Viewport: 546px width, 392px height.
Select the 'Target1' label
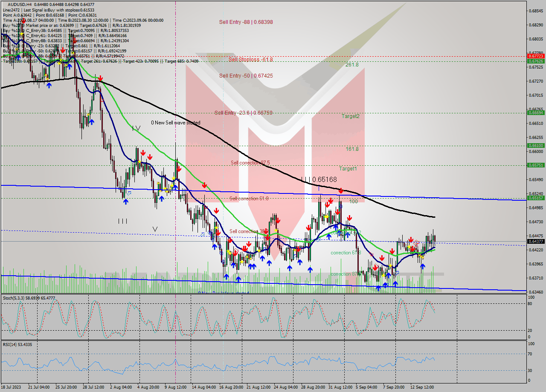348,169
